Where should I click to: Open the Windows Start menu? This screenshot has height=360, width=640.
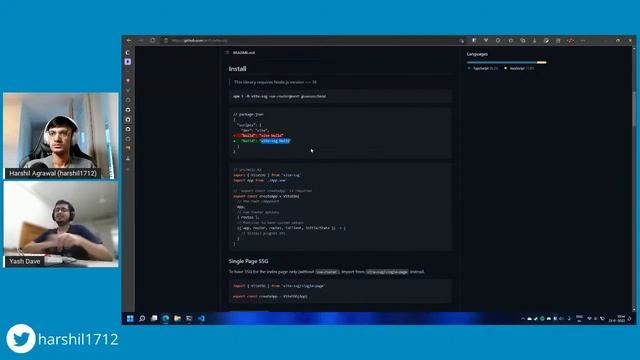pyautogui.click(x=130, y=318)
